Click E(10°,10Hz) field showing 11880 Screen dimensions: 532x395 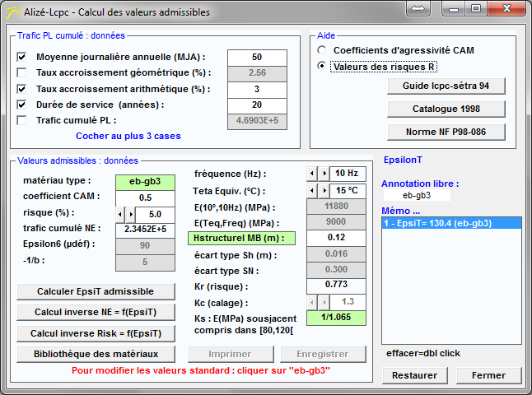pos(336,207)
